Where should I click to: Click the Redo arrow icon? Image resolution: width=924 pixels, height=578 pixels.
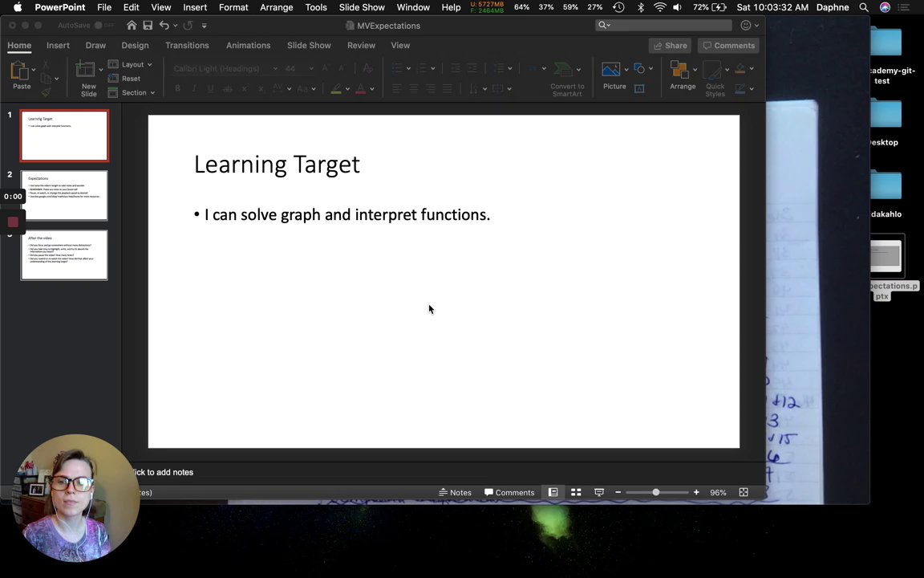[x=188, y=26]
